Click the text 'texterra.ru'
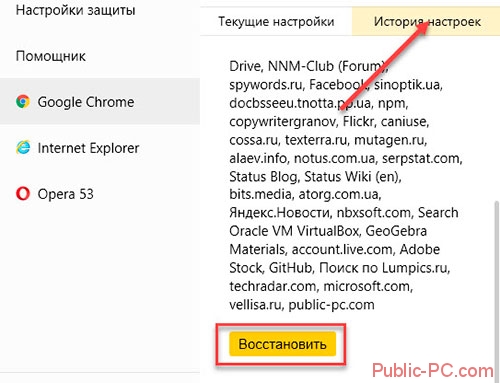500x383 pixels. pos(316,140)
